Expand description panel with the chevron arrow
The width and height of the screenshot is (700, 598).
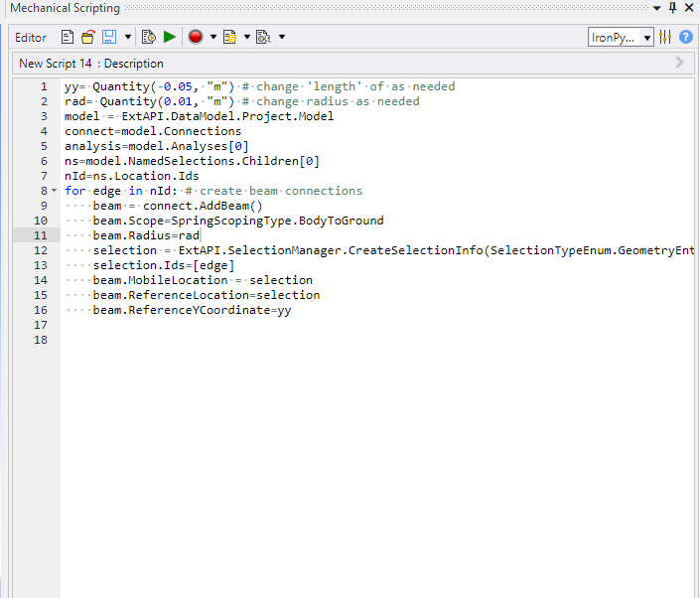[x=679, y=63]
